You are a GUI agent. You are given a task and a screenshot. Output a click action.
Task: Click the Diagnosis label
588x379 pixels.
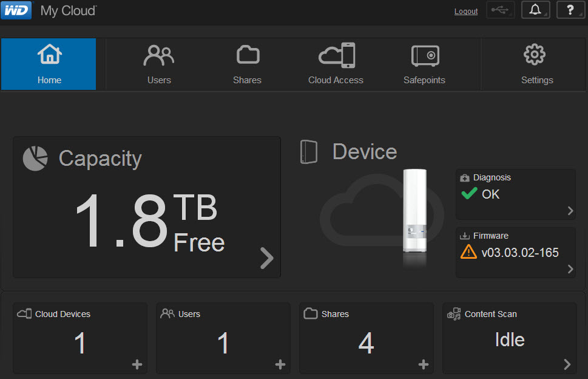(492, 177)
